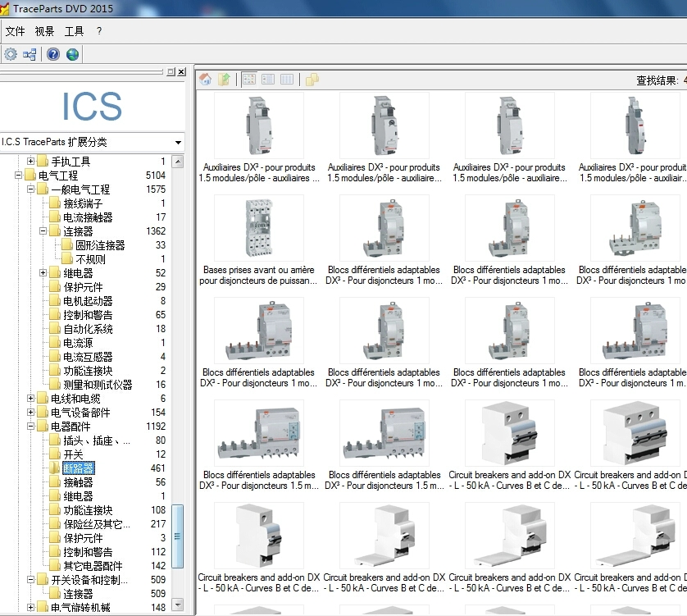
Task: Collapse the 电气工程 branch
Action: (x=20, y=175)
